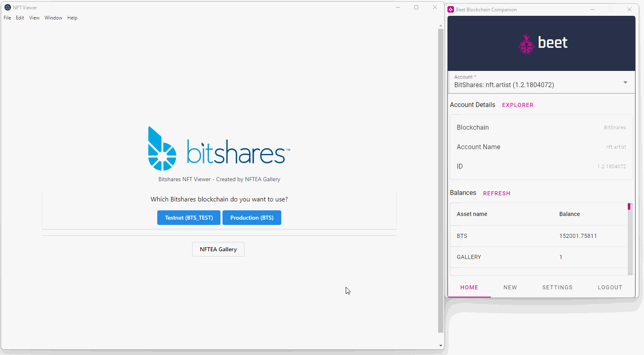Close the NFT Viewer window
The height and width of the screenshot is (355, 644).
point(435,7)
